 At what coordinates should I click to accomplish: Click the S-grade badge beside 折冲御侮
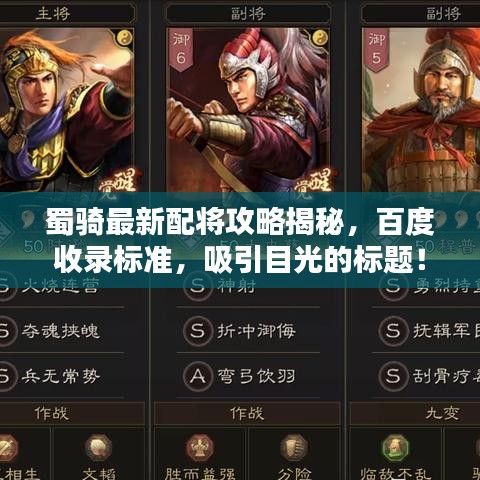point(198,331)
